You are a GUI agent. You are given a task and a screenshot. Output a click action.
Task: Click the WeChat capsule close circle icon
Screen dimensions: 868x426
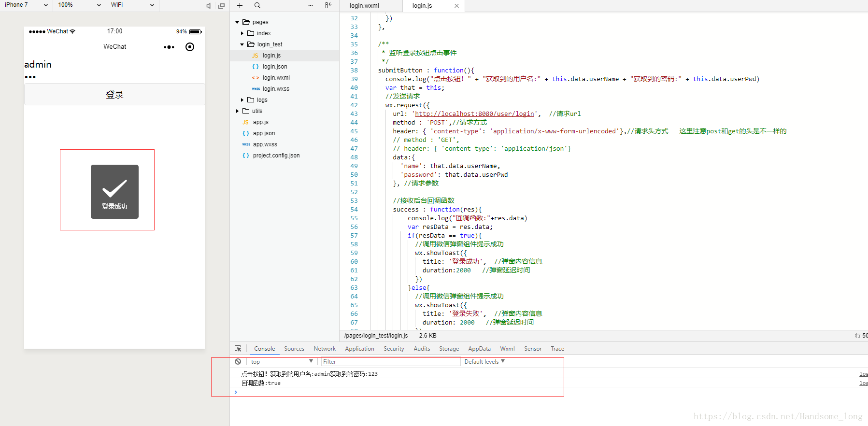(x=190, y=47)
